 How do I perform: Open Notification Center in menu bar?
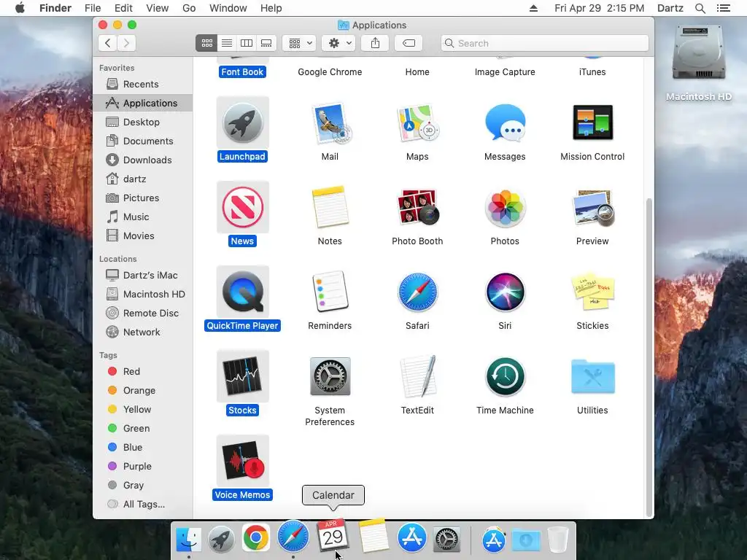pos(723,8)
